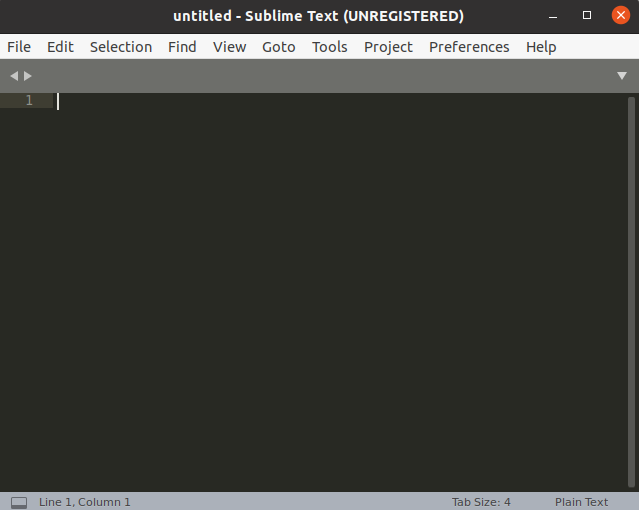Change the Plain Text syntax selector
Image resolution: width=639 pixels, height=510 pixels.
tap(581, 502)
